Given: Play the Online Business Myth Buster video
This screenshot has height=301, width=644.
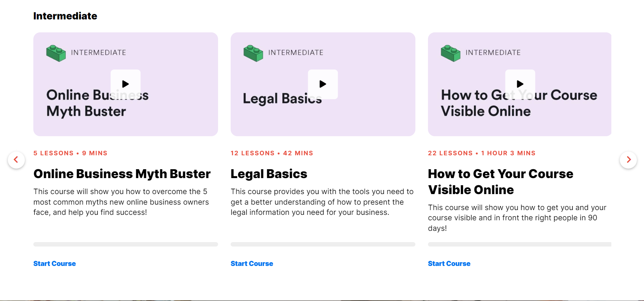Looking at the screenshot, I should click(x=126, y=84).
